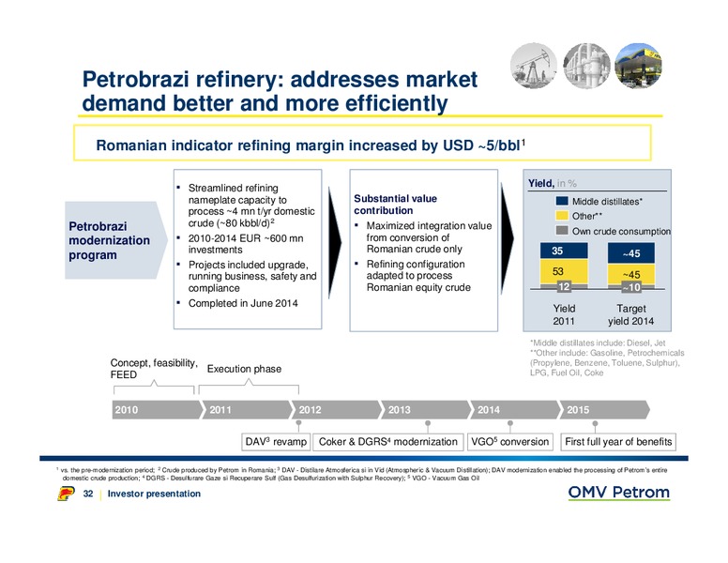Image resolution: width=728 pixels, height=563 pixels.
Task: Click the VGO conversion milestone box
Action: (x=510, y=442)
